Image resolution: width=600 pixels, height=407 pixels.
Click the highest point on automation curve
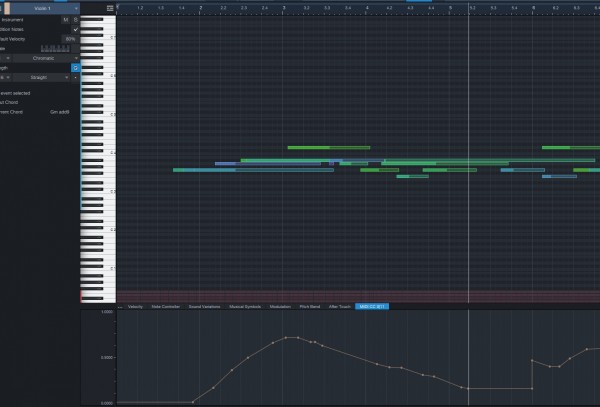point(287,337)
